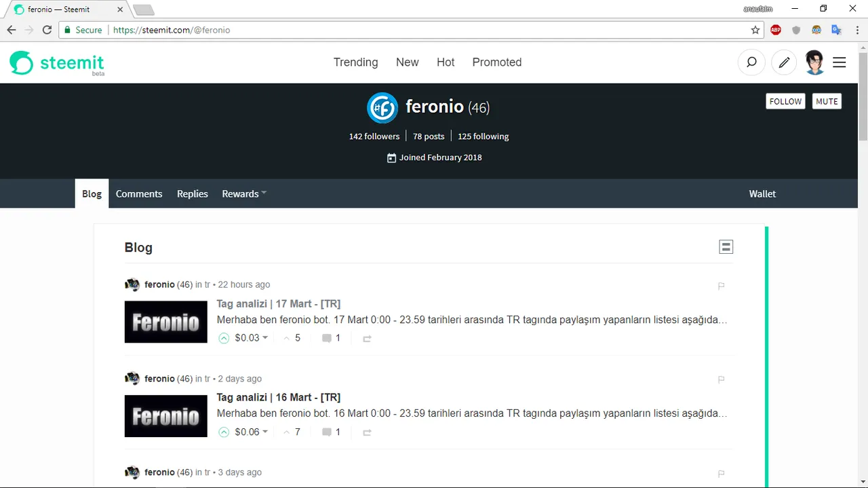This screenshot has width=868, height=488.
Task: Click the FOLLOW button
Action: click(785, 101)
